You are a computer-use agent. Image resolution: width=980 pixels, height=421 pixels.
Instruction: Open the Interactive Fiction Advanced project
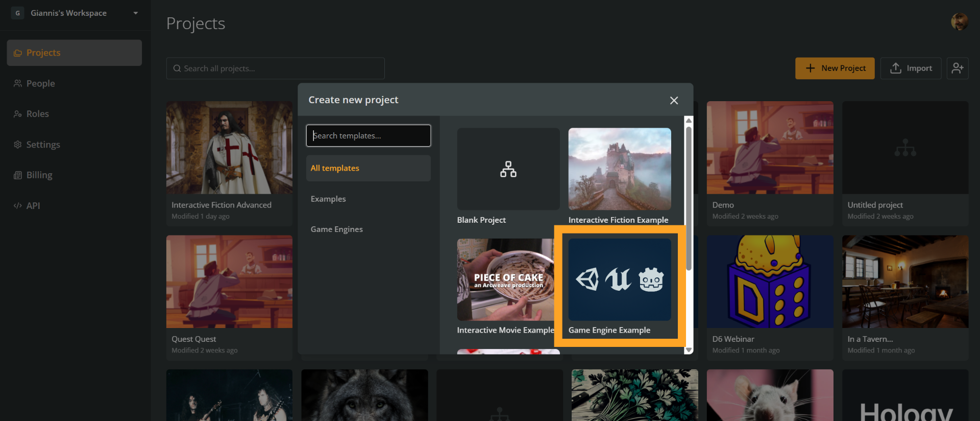[229, 163]
